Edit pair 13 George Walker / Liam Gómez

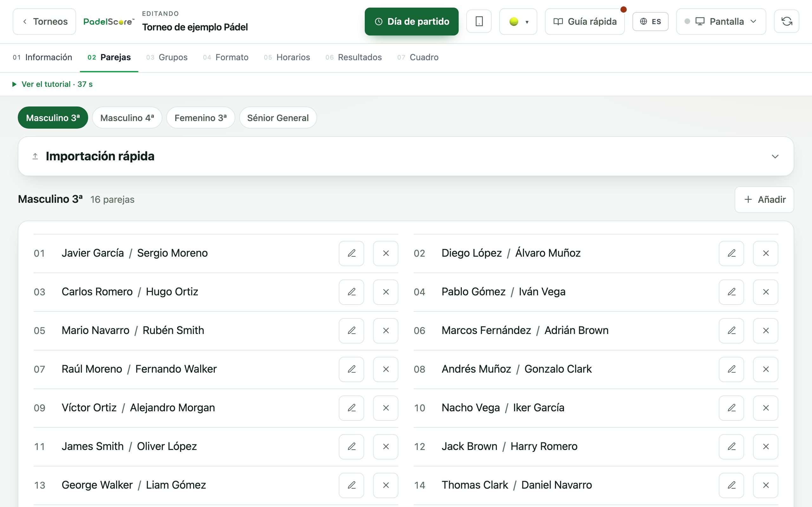[351, 485]
